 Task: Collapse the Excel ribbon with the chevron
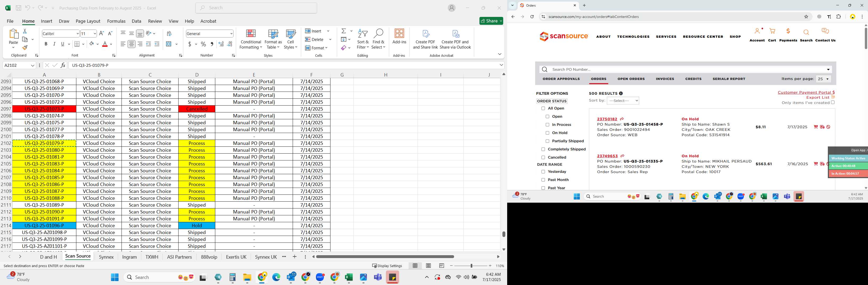[499, 54]
